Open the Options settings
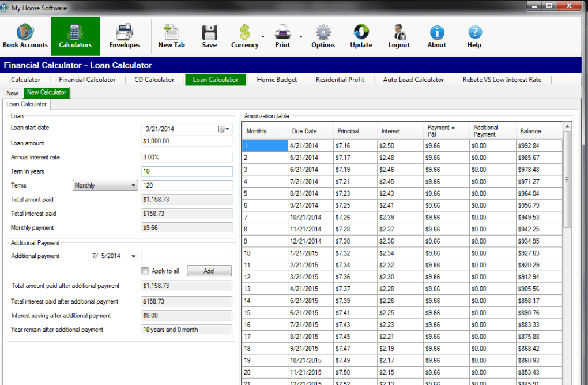Image resolution: width=588 pixels, height=385 pixels. [323, 36]
